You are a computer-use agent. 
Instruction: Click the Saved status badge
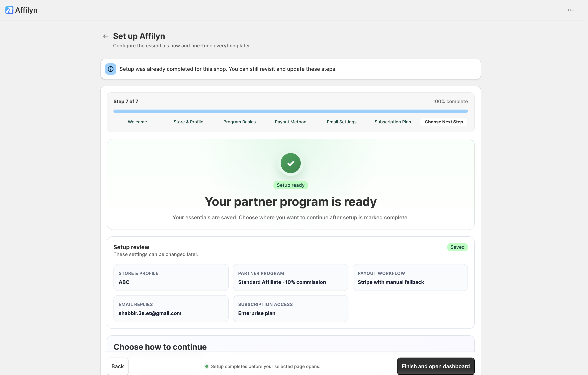(x=457, y=247)
